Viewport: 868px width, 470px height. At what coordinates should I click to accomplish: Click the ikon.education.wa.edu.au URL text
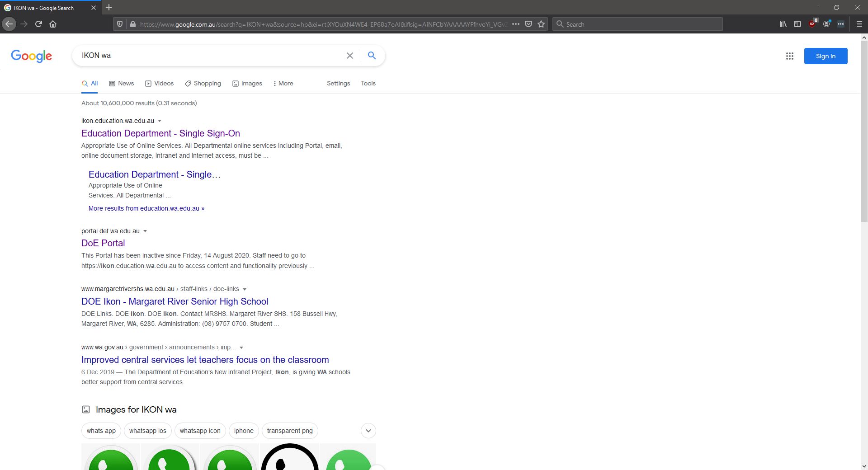coord(118,121)
